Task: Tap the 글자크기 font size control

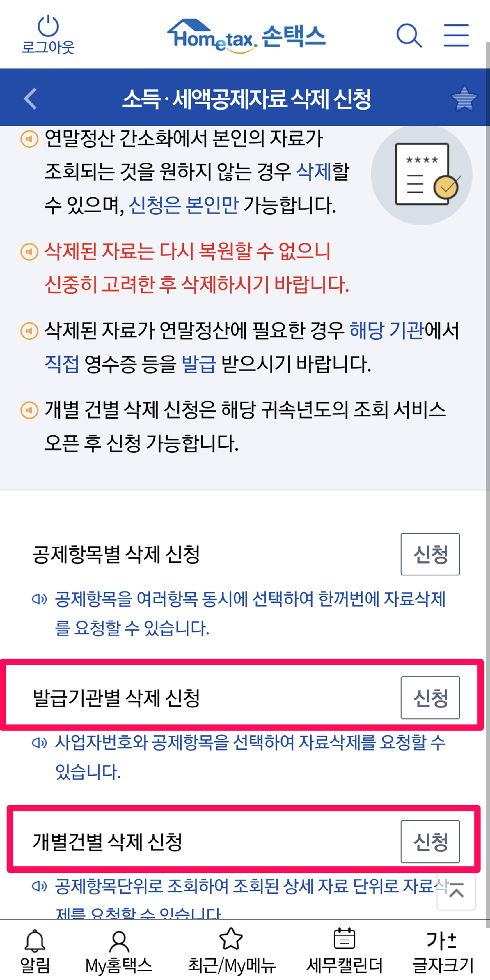Action: pyautogui.click(x=443, y=951)
